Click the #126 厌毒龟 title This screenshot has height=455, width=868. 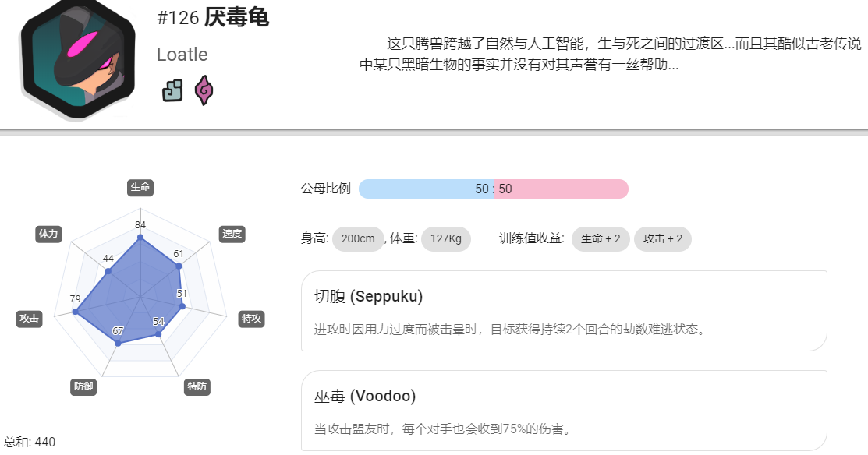click(213, 18)
